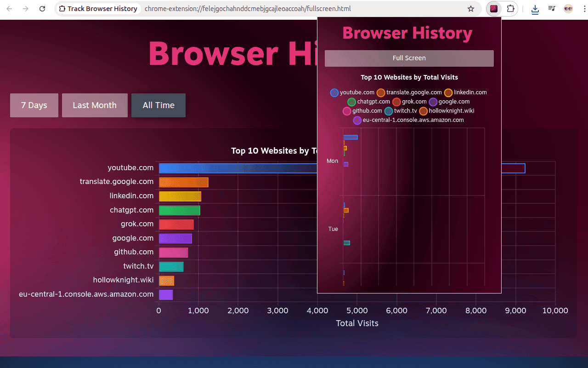Select the 7 Days filter

(x=34, y=105)
